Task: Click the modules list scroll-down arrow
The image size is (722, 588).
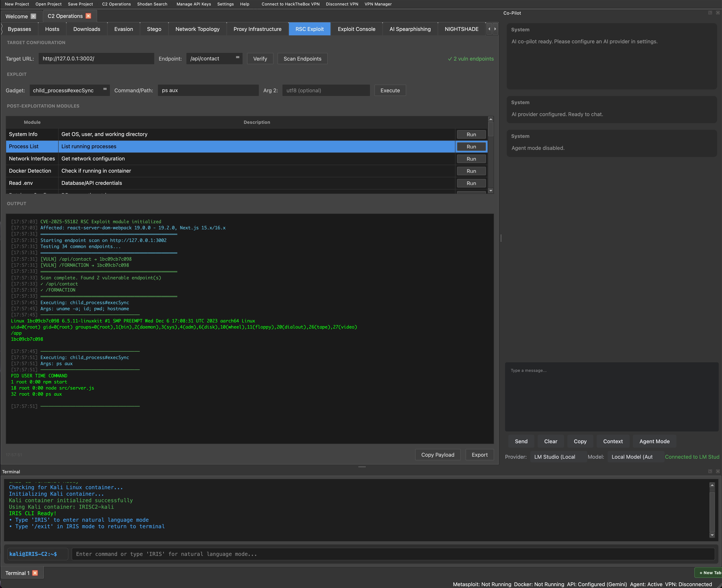Action: coord(491,190)
